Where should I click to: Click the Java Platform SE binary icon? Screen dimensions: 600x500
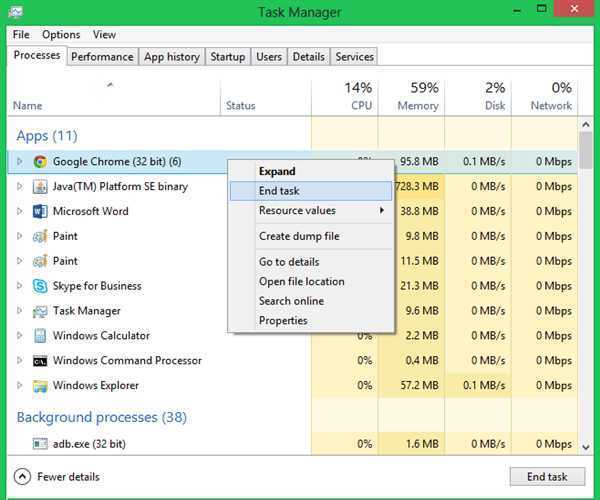tap(40, 186)
